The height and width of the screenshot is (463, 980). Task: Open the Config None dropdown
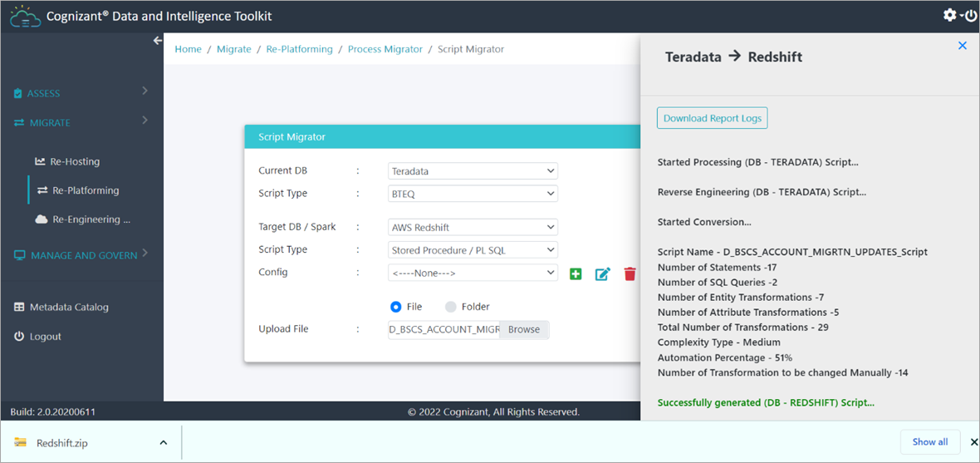click(x=473, y=273)
